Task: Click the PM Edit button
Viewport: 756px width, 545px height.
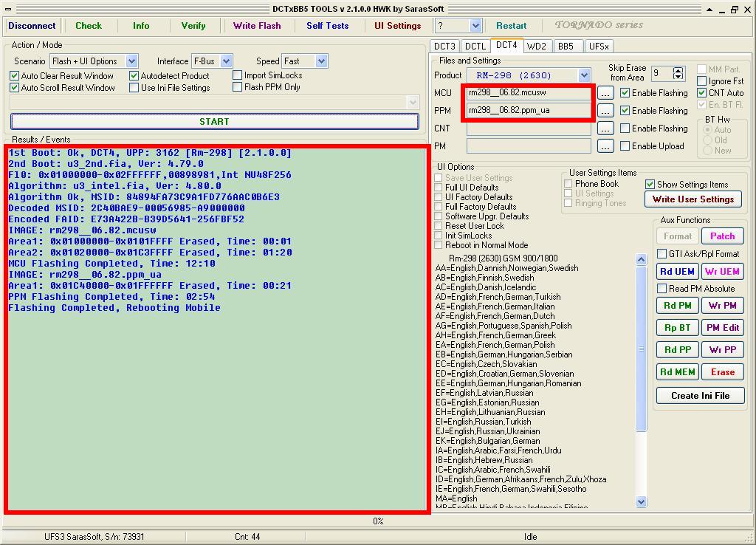Action: tap(722, 327)
